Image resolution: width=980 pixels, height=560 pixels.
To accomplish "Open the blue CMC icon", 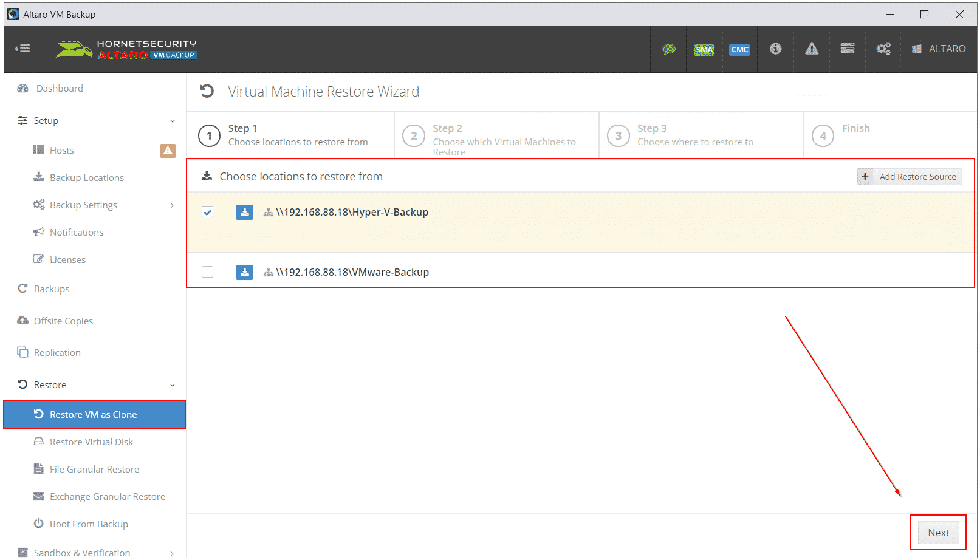I will (x=739, y=49).
